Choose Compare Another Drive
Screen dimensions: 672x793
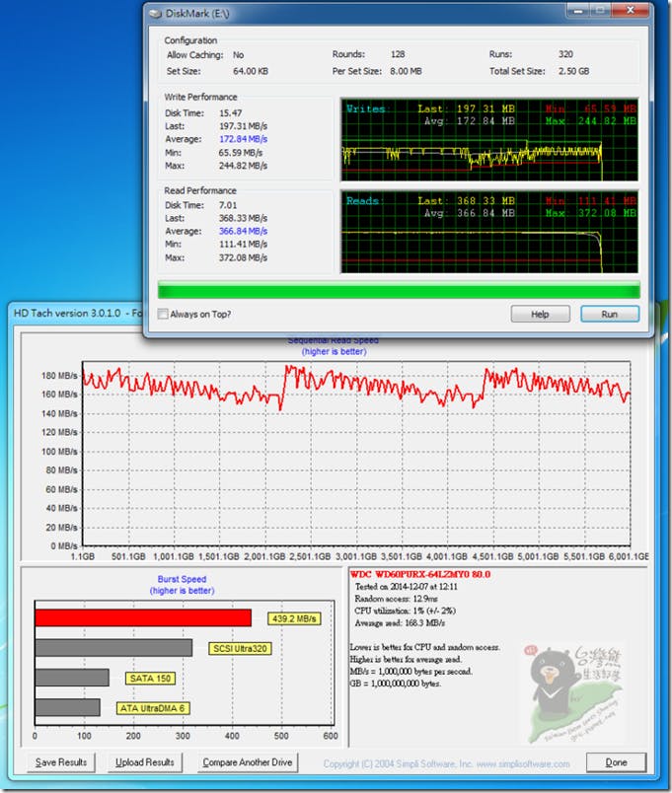pyautogui.click(x=248, y=762)
